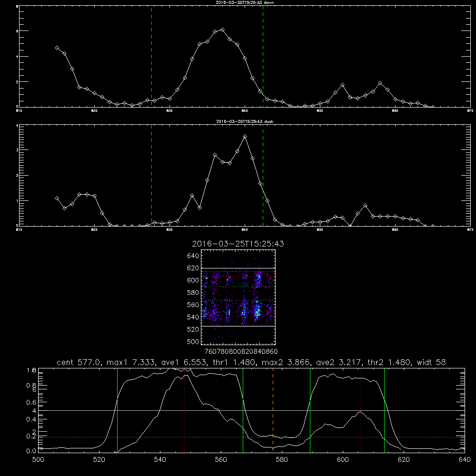This screenshot has height=476, width=476.
Task: Click the "2016-03-25T15:25:43 dusk" plot title
Action: (245, 121)
